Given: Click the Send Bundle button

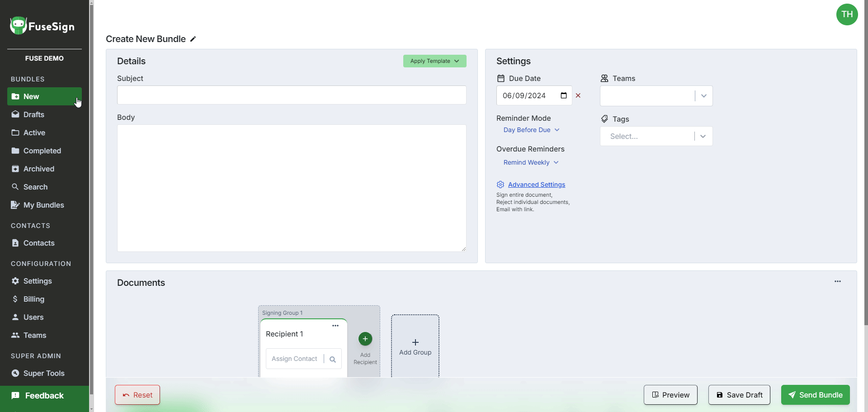Looking at the screenshot, I should click(815, 395).
